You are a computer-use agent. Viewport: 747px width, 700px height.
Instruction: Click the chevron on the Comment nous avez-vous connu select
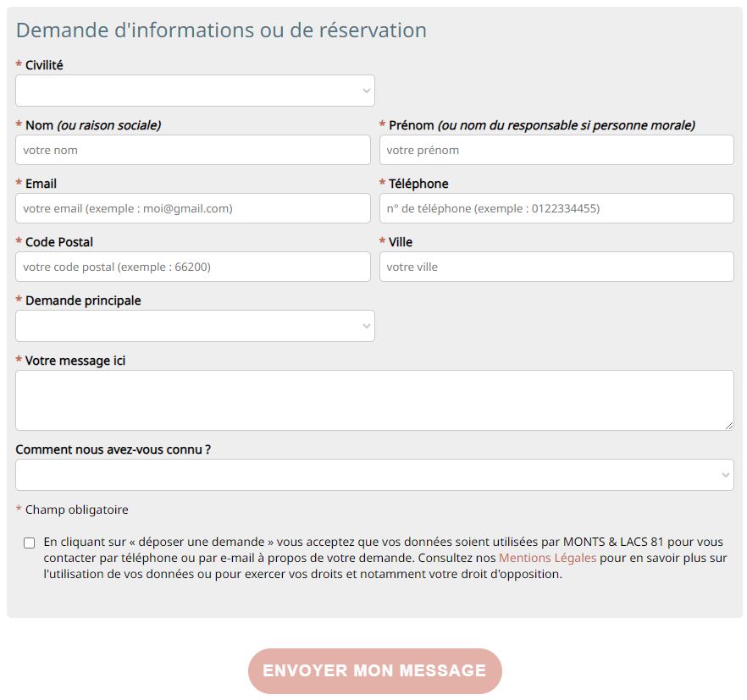tap(725, 475)
